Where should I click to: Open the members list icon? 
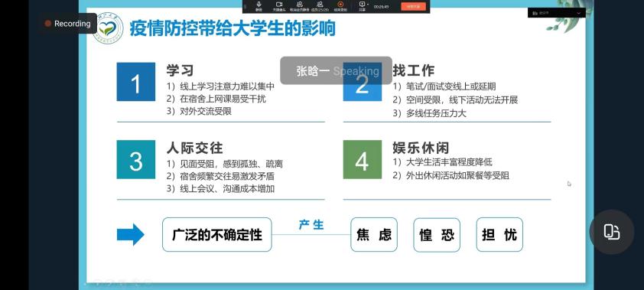[320, 6]
